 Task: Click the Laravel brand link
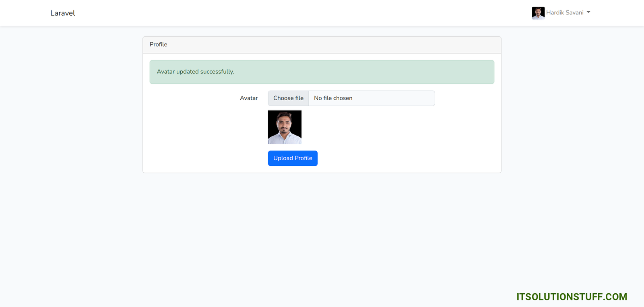[62, 13]
